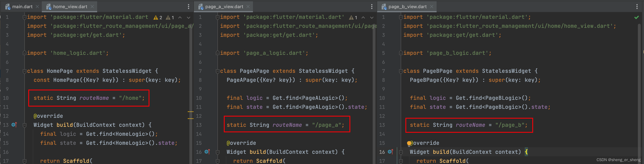Image resolution: width=644 pixels, height=164 pixels.
Task: Switch to the main.dart tab
Action: [x=22, y=7]
